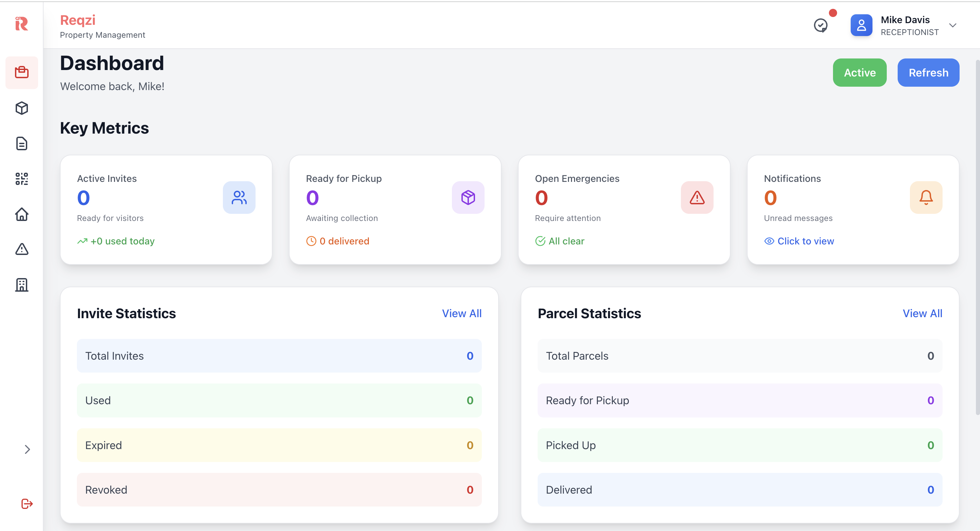The height and width of the screenshot is (531, 980).
Task: Open the Mike Davis profile dropdown
Action: [x=953, y=25]
